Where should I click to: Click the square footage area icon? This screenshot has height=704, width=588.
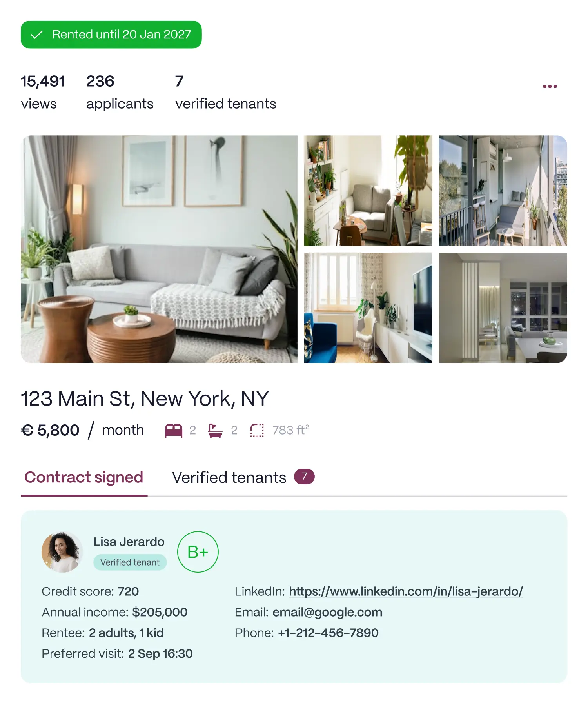(x=257, y=430)
